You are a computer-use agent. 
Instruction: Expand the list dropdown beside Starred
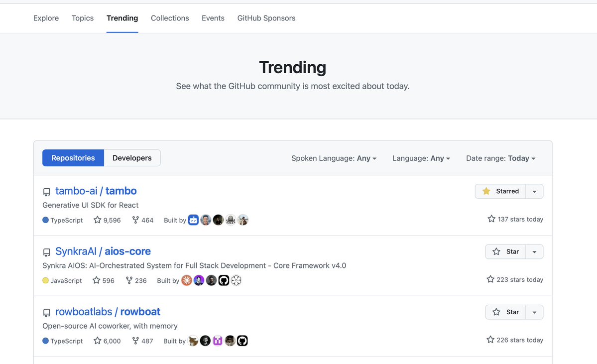[x=535, y=191]
